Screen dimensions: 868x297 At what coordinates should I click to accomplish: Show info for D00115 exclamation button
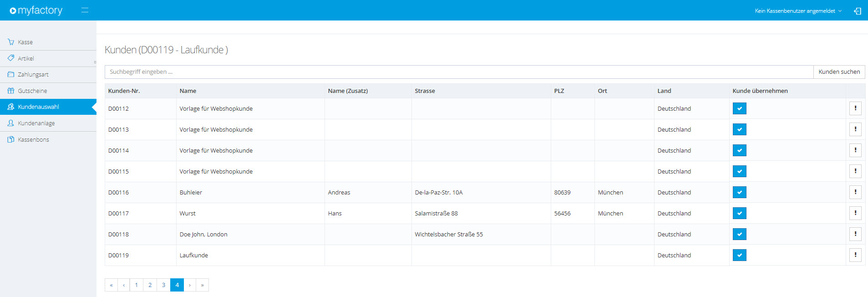coord(855,171)
